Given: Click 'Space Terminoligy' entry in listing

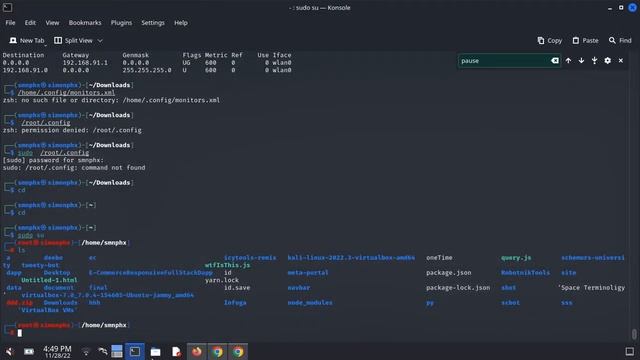Looking at the screenshot, I should click(x=591, y=288).
